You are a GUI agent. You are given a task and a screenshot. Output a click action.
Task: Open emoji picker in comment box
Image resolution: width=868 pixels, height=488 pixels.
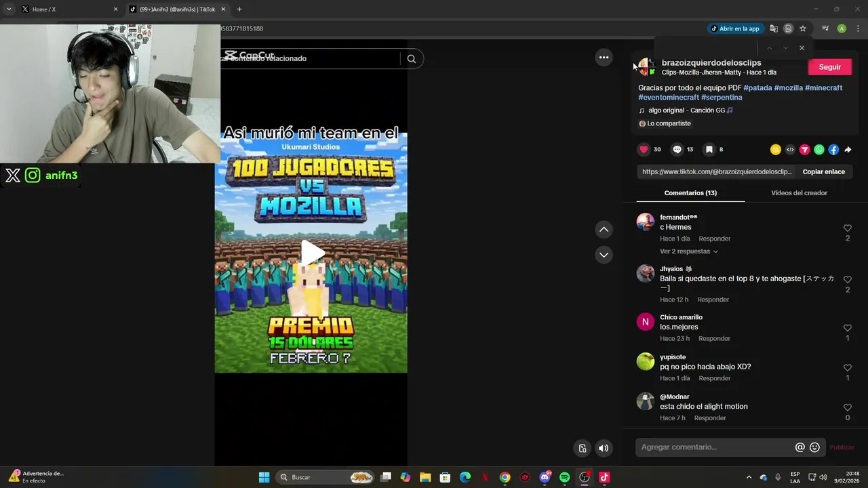(x=814, y=447)
